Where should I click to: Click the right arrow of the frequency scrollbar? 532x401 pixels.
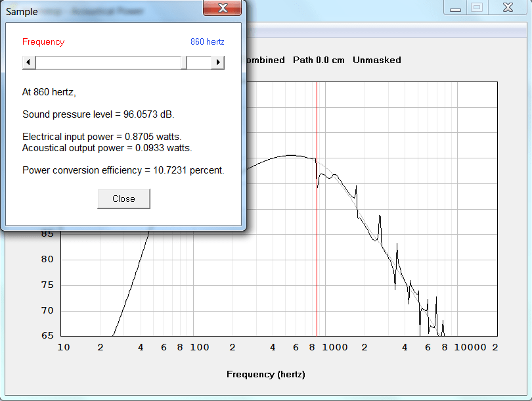pos(218,62)
